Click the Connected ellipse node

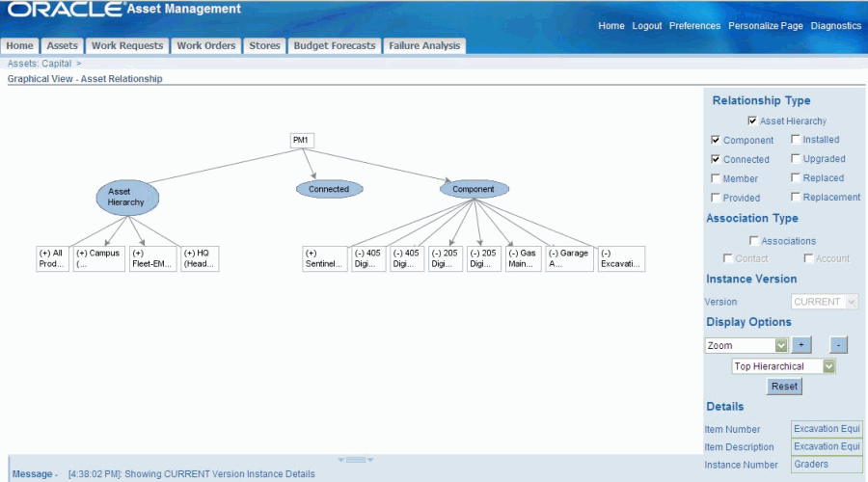point(330,189)
